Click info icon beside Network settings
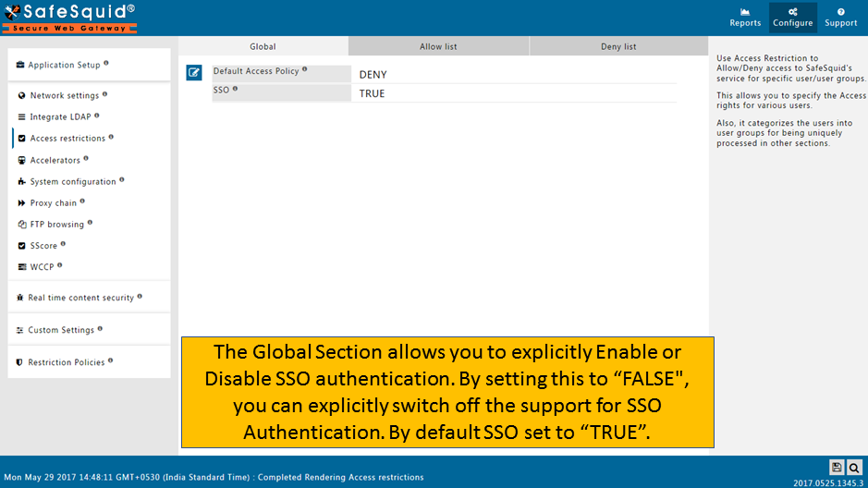This screenshot has height=488, width=868. (104, 94)
